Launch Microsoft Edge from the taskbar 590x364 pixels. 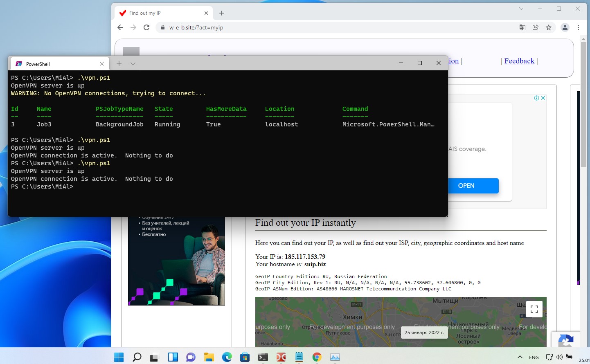(227, 357)
